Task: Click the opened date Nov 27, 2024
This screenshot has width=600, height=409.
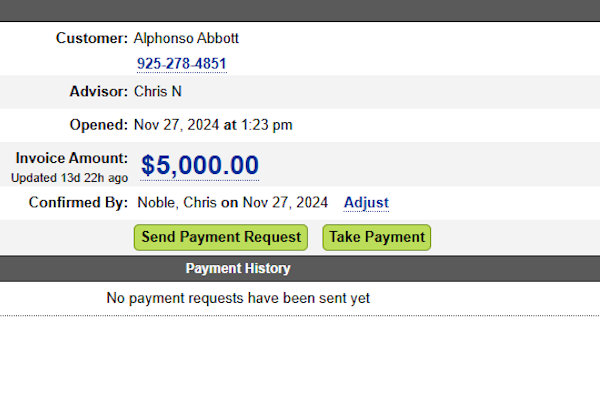Action: (x=176, y=125)
